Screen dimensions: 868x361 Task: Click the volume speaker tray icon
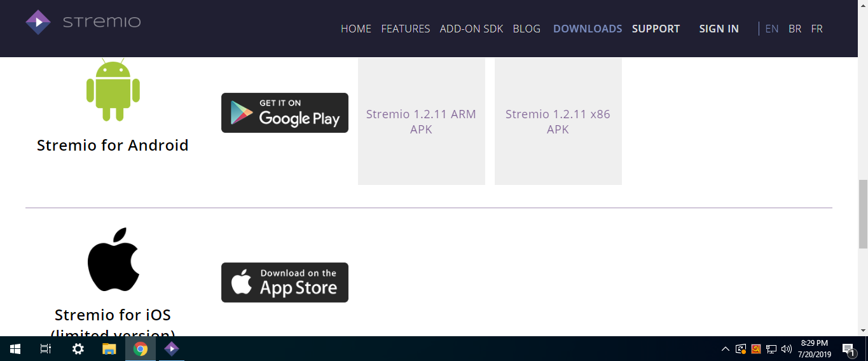tap(787, 349)
